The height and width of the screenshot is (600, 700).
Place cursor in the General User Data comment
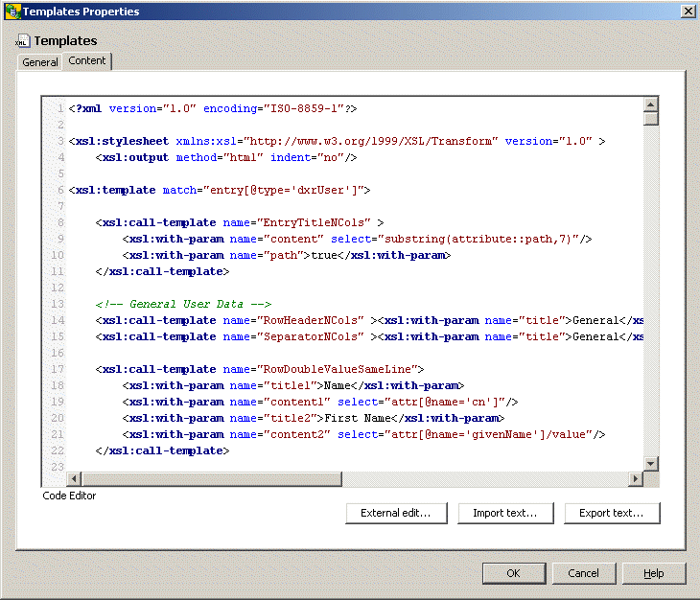[183, 304]
